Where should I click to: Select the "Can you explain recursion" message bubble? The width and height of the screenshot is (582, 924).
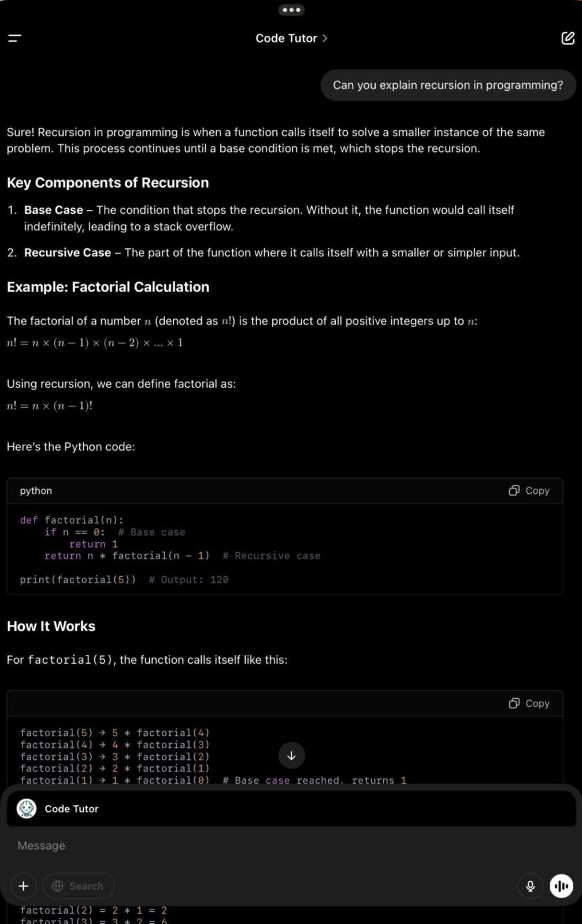448,85
